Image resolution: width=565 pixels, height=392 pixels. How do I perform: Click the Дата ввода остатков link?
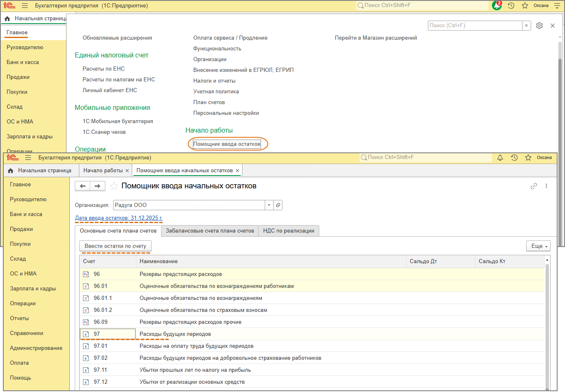119,218
